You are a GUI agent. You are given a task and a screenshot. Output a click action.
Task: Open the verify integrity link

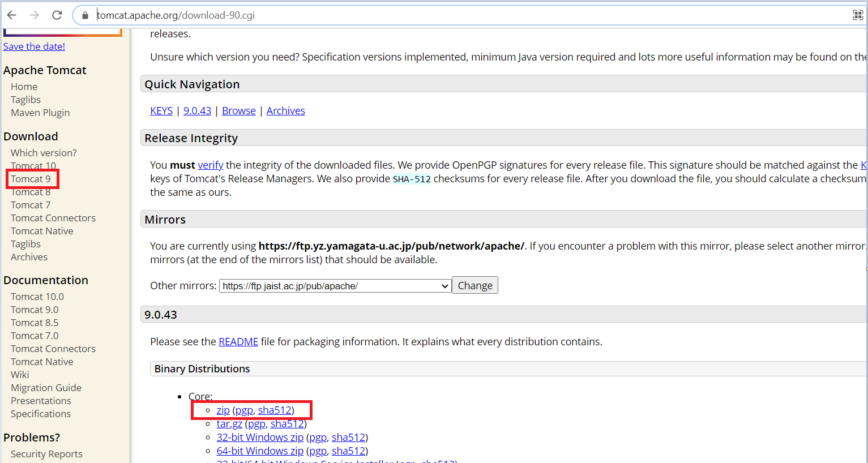pos(211,165)
